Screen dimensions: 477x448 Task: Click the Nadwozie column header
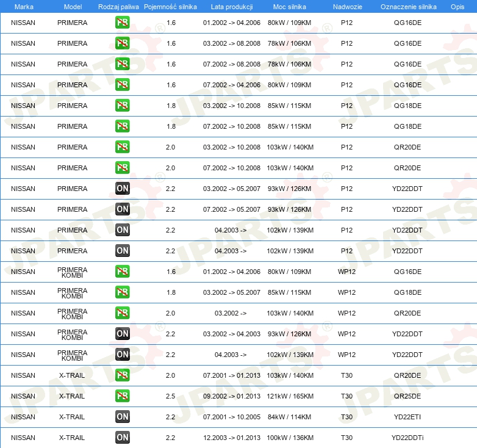click(348, 7)
